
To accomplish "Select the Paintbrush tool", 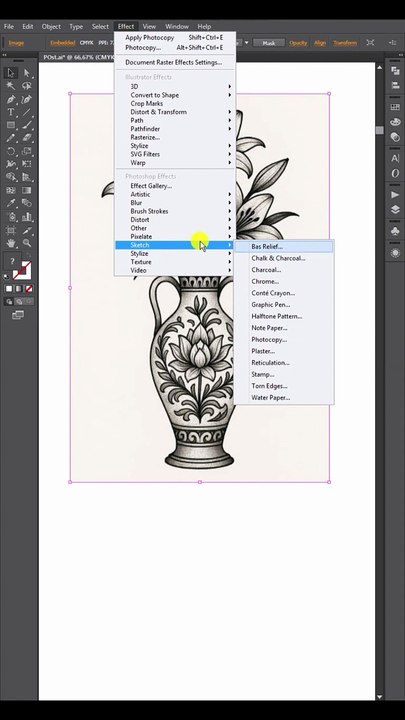I will [x=27, y=125].
